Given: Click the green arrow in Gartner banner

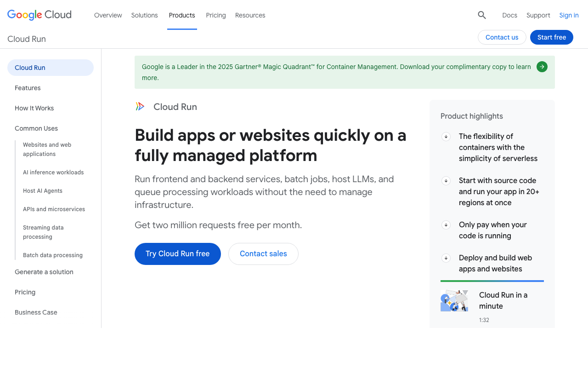Looking at the screenshot, I should coord(542,67).
